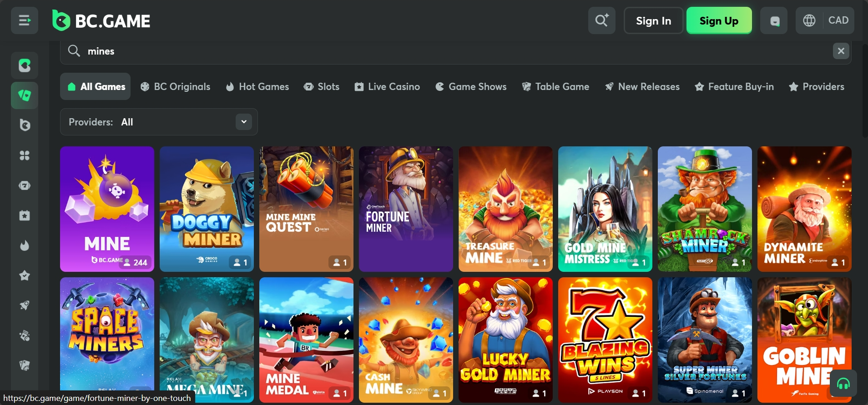
Task: Open the BC Originals hexagon sidebar icon
Action: click(x=25, y=125)
